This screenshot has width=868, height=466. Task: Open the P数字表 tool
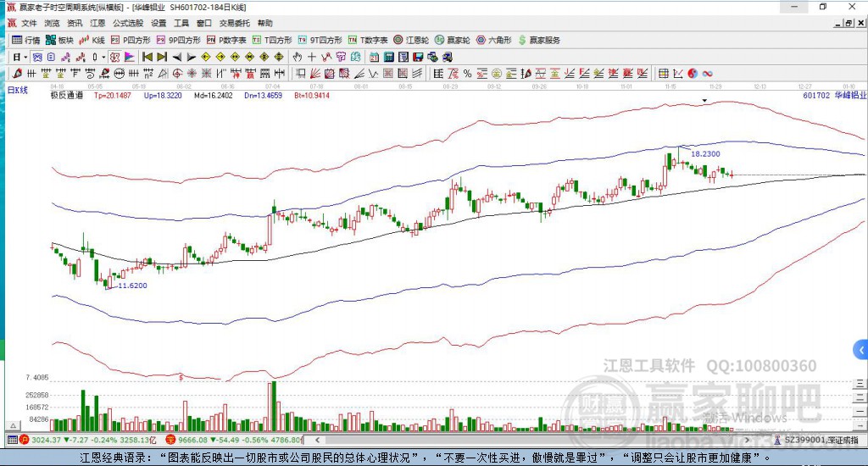coord(226,40)
